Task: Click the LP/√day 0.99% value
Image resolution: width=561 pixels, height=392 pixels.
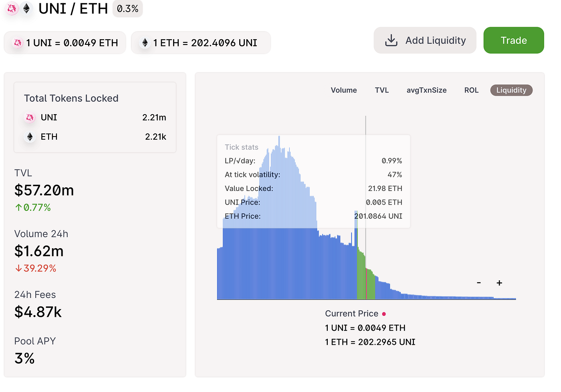Action: click(x=391, y=161)
